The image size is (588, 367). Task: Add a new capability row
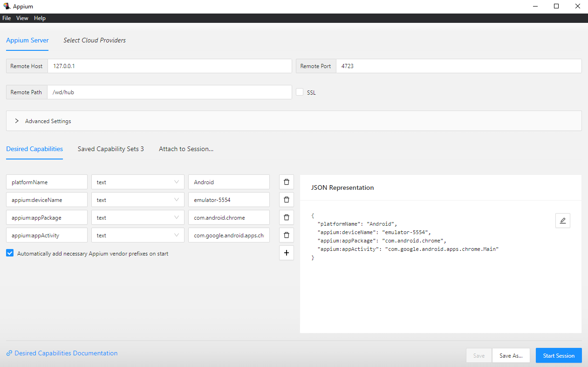pyautogui.click(x=286, y=252)
